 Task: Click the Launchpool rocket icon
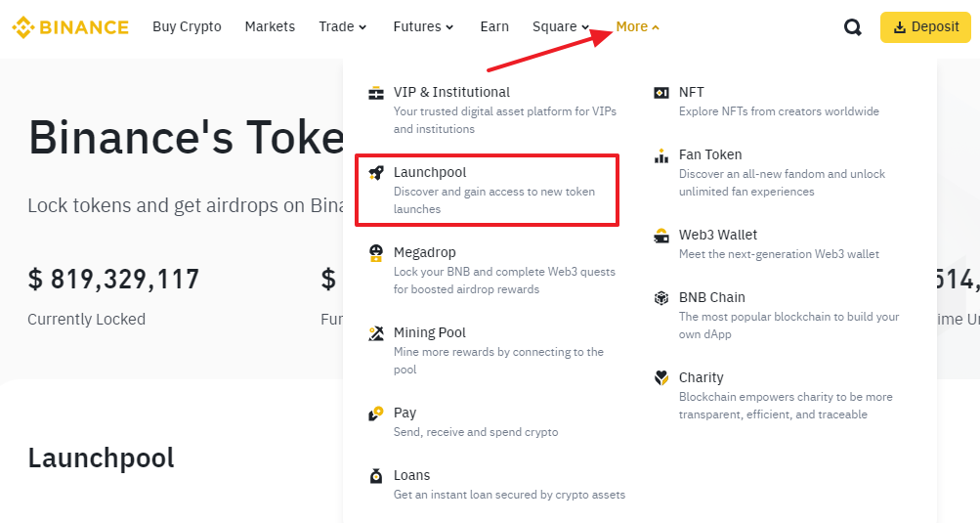(376, 173)
